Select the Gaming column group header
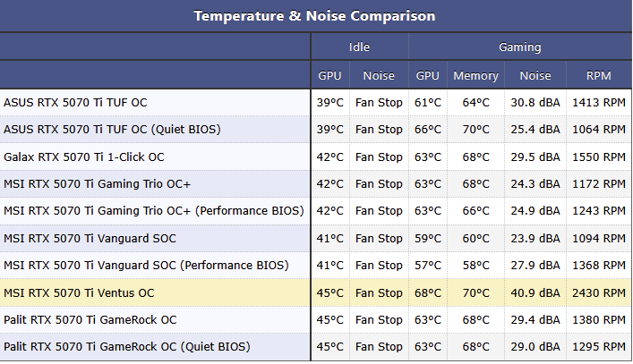This screenshot has height=364, width=633. point(519,47)
